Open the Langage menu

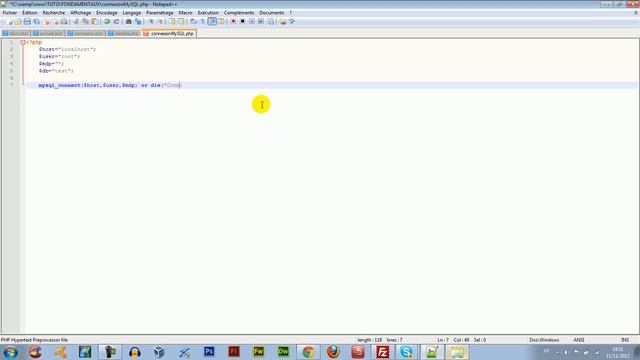pos(131,13)
